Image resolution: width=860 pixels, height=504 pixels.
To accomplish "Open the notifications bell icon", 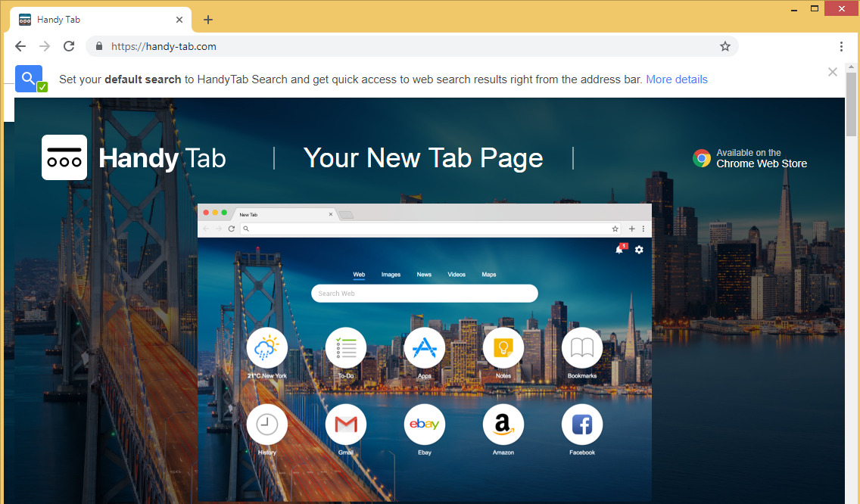I will (620, 250).
